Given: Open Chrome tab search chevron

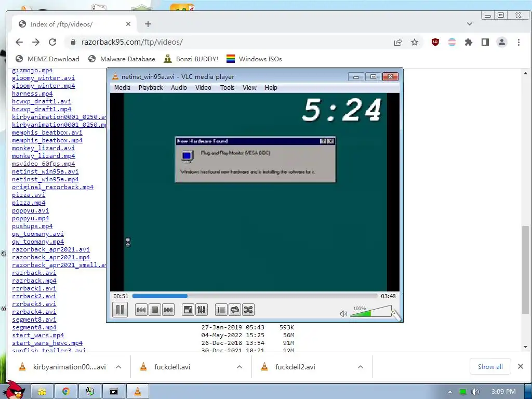Looking at the screenshot, I should (470, 24).
